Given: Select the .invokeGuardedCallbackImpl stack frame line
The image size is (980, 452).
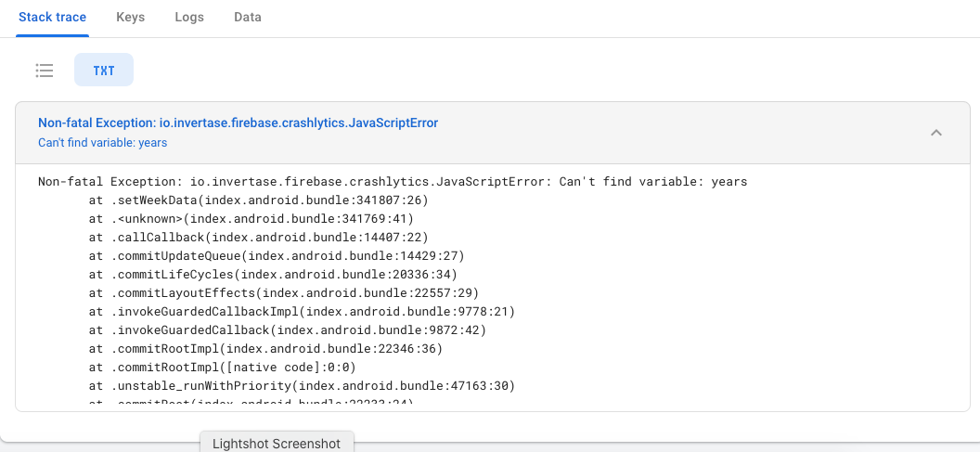Looking at the screenshot, I should [x=302, y=311].
